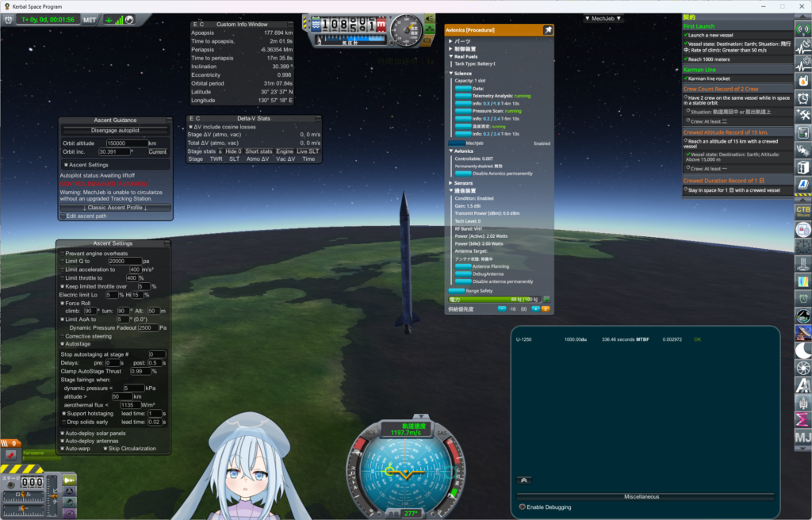Open the alarm clock icon beside mission time
Viewport: 812px width, 520px height.
coord(10,19)
